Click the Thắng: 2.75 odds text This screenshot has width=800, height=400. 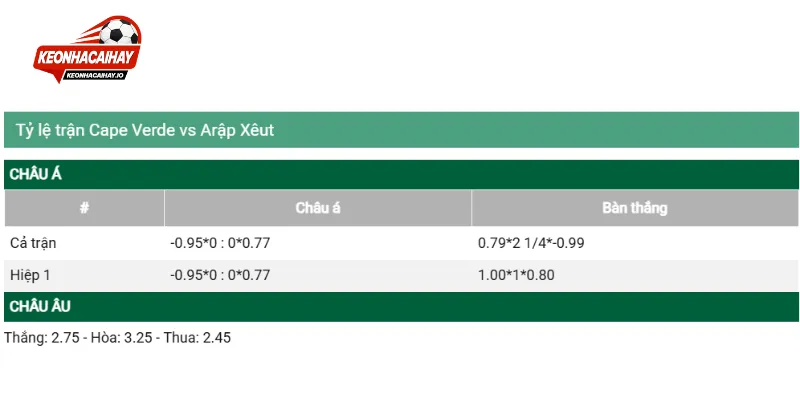pyautogui.click(x=42, y=338)
